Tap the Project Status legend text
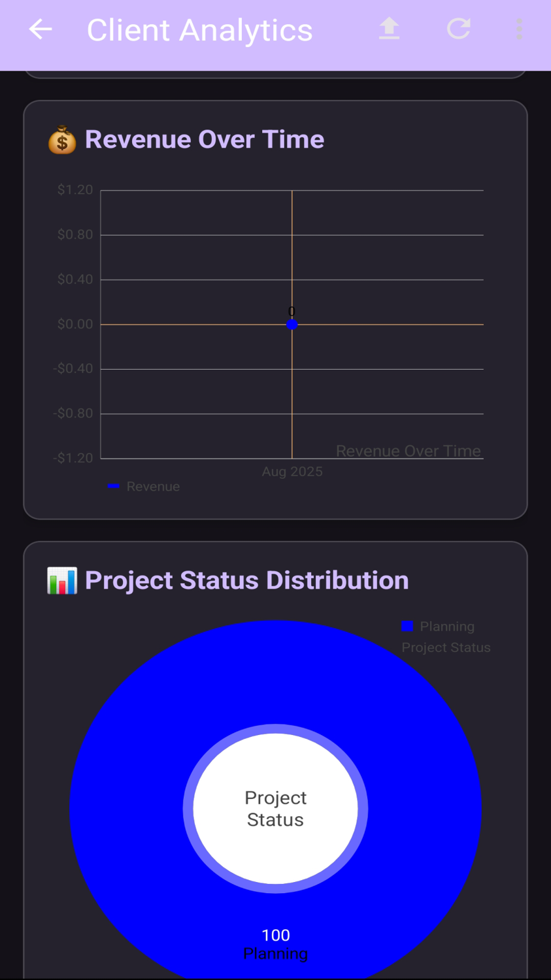Image resolution: width=551 pixels, height=980 pixels. (446, 647)
